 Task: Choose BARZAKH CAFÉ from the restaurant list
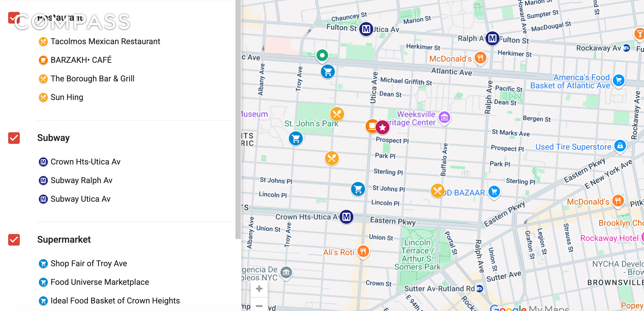tap(81, 60)
